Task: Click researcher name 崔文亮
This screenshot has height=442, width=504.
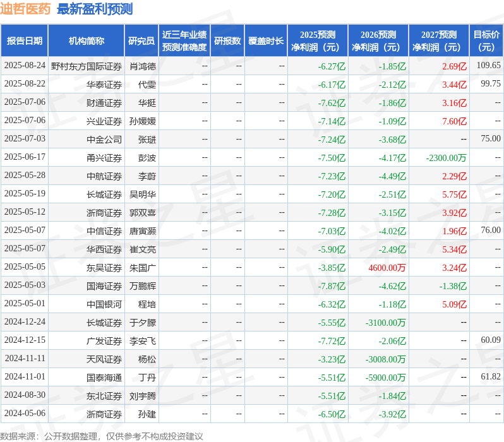Action: pyautogui.click(x=143, y=249)
